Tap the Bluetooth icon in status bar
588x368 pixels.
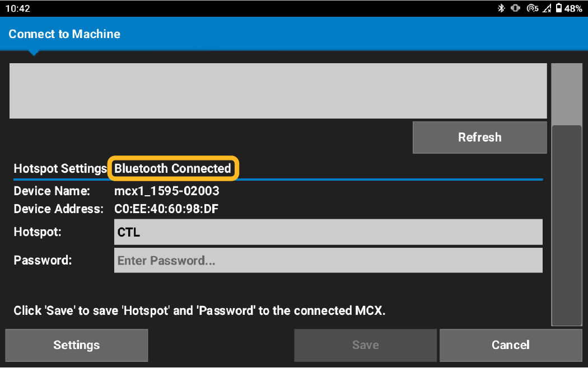coord(501,8)
